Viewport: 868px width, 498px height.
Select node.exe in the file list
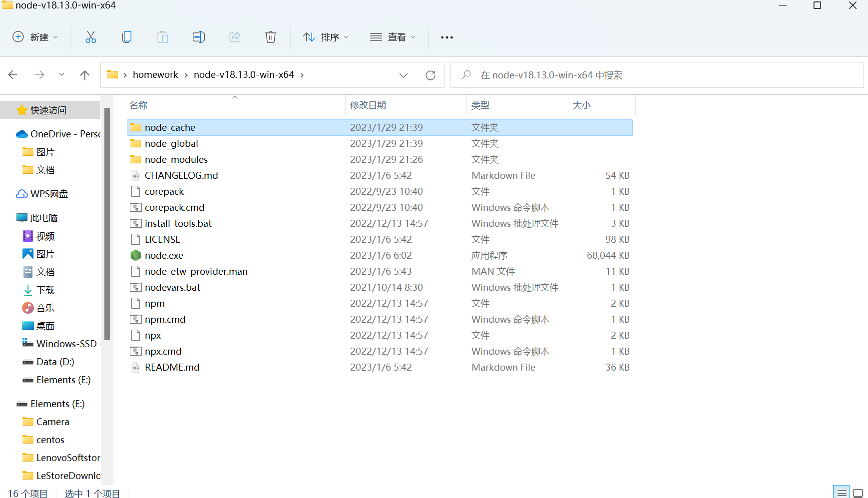[164, 256]
